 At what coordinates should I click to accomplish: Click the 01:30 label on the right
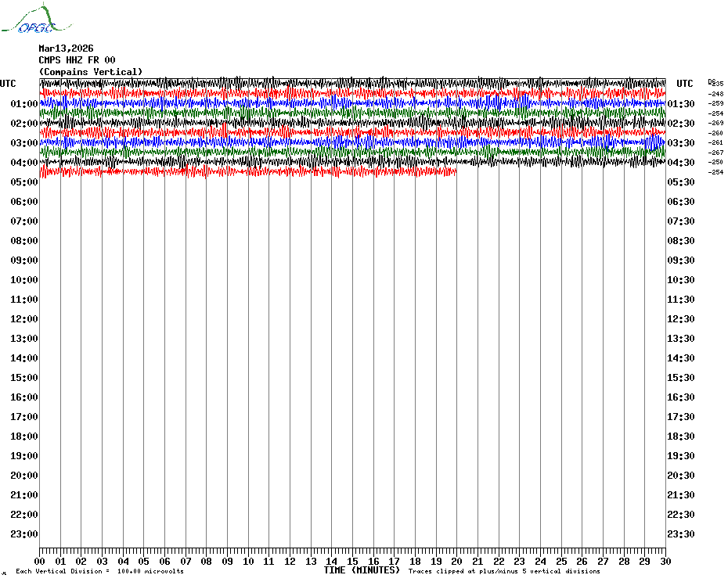point(681,103)
